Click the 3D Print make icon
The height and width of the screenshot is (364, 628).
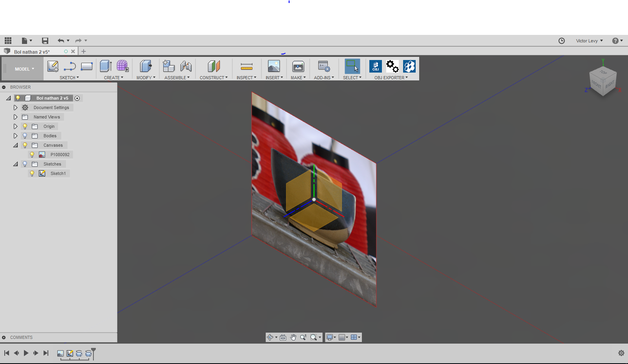click(298, 66)
